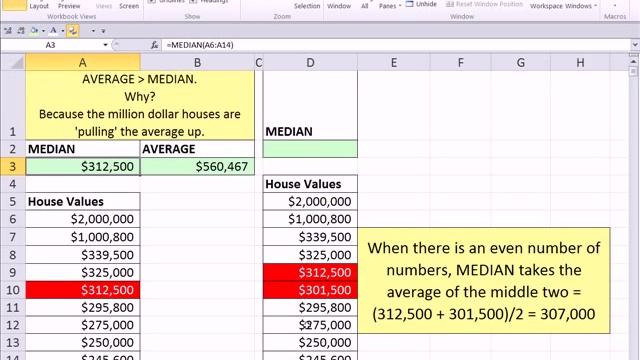The width and height of the screenshot is (640, 360).
Task: Select $2,000,000 in column D
Action: [310, 202]
